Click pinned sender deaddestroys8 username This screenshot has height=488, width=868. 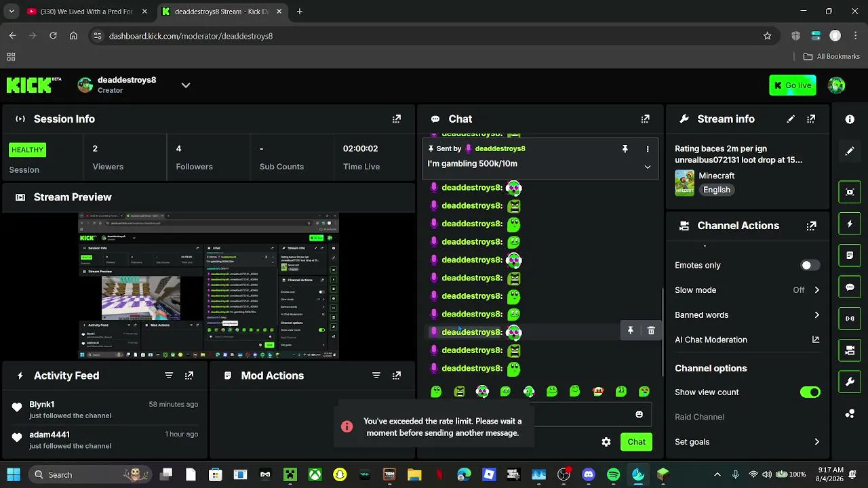tap(500, 148)
